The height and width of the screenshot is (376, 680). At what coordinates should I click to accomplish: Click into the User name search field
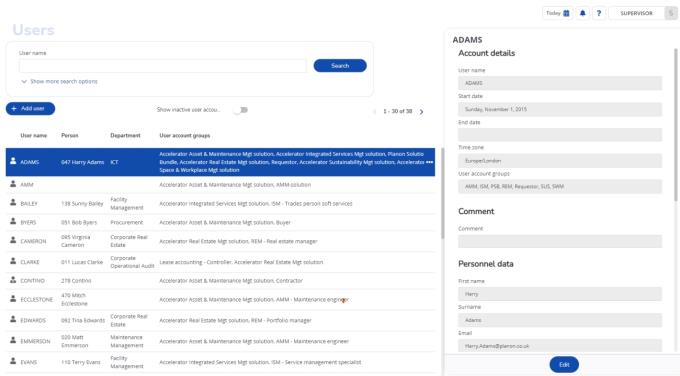(x=163, y=66)
